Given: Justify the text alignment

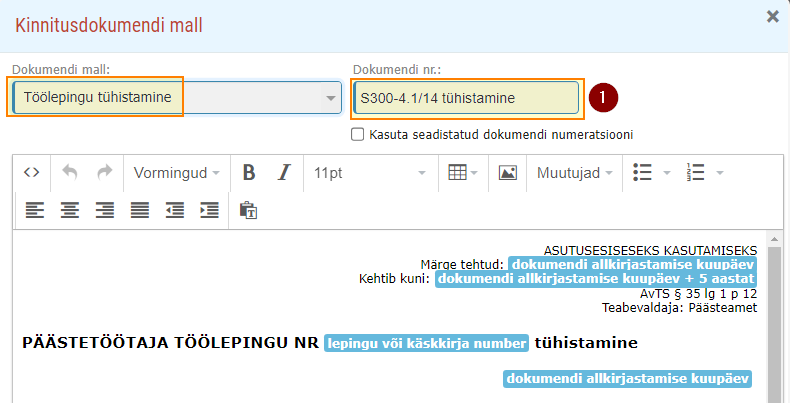Looking at the screenshot, I should point(140,210).
